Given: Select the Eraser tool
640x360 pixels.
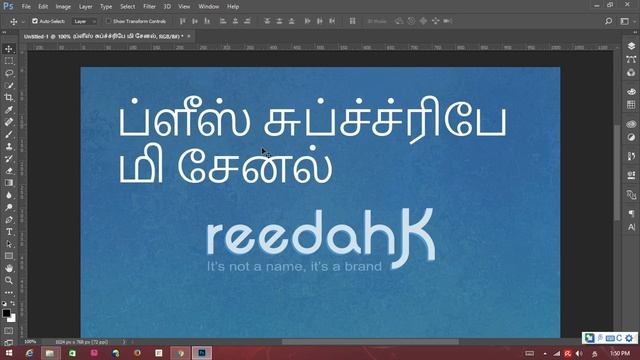Looking at the screenshot, I should tap(9, 171).
